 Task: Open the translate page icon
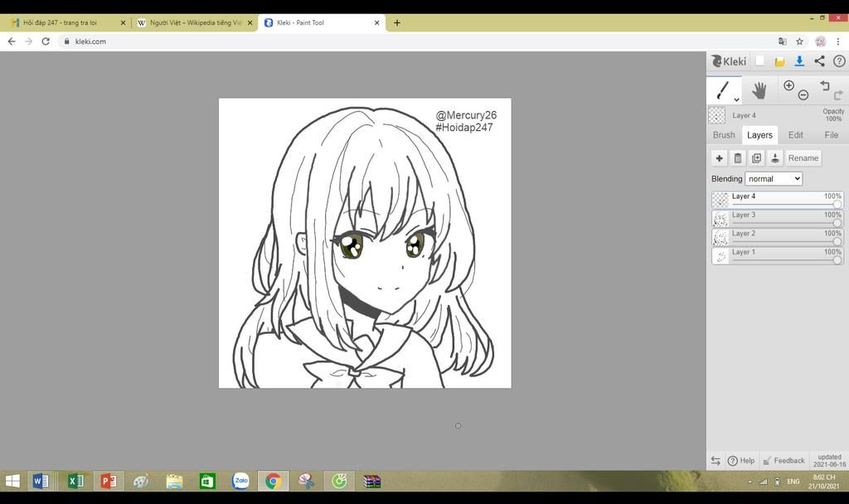pyautogui.click(x=782, y=41)
